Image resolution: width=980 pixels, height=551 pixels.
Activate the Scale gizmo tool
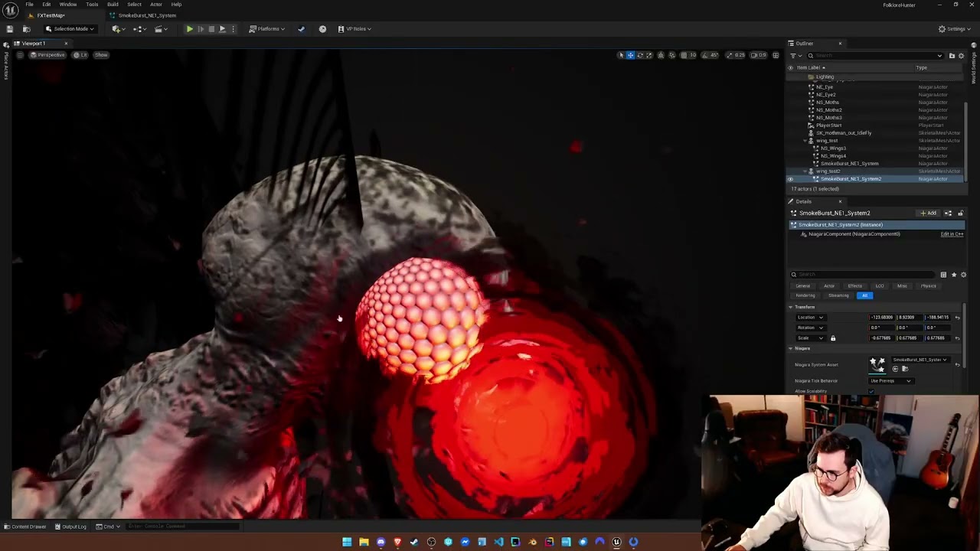(649, 55)
